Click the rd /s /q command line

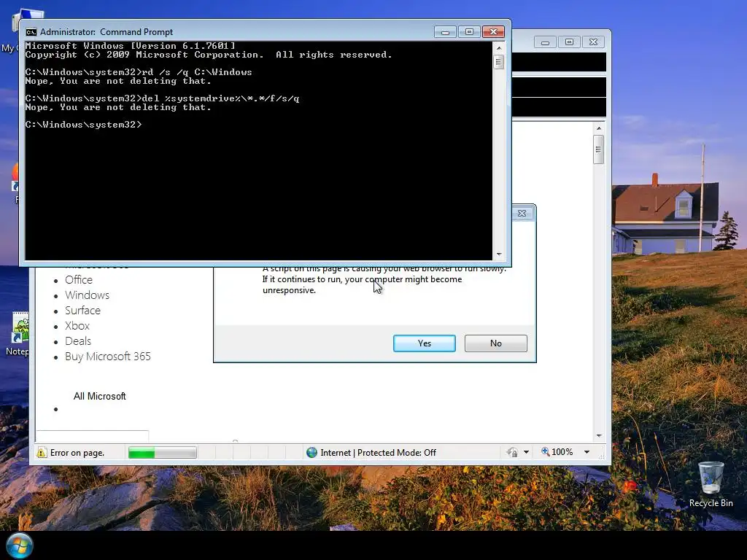coord(139,72)
